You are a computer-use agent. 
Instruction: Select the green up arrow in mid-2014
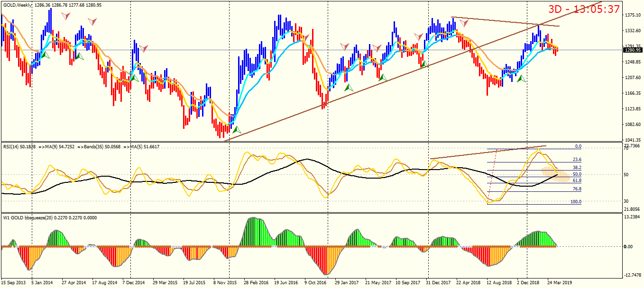(x=80, y=56)
